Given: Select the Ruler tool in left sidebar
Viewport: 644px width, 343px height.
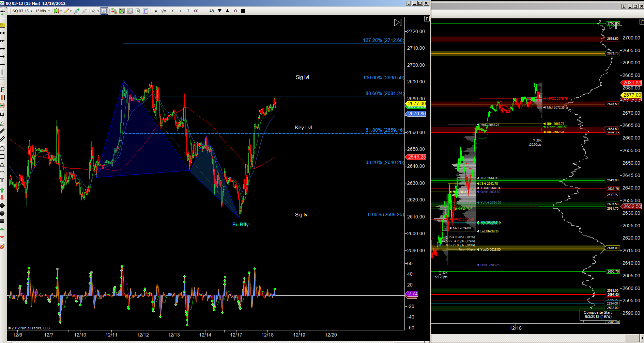Looking at the screenshot, I should [x=2, y=25].
